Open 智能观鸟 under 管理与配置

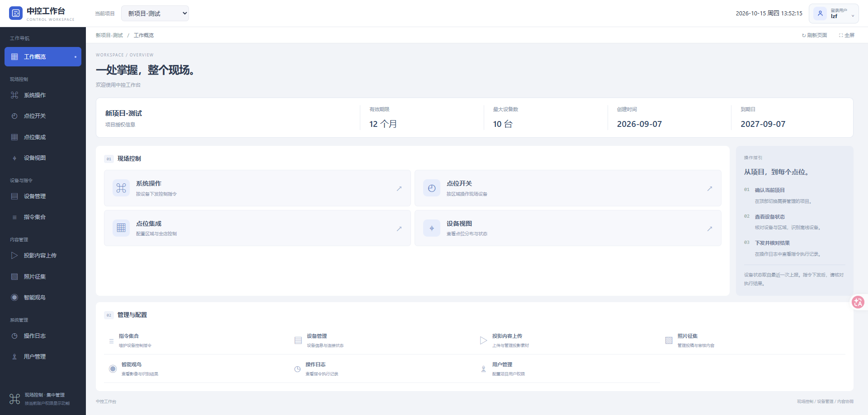tap(197, 369)
